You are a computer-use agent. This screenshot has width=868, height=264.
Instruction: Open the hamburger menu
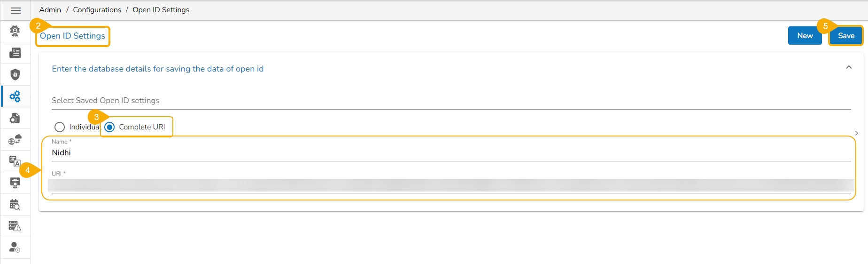(15, 10)
